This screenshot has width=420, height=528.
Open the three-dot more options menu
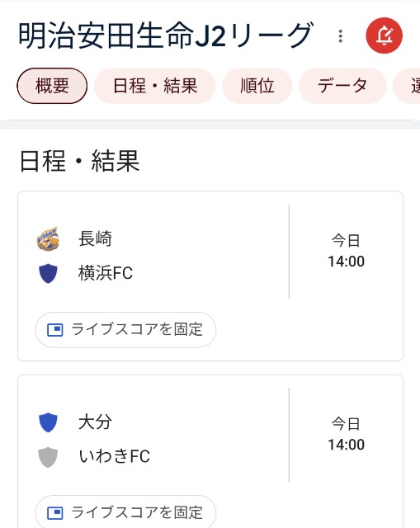[x=341, y=36]
